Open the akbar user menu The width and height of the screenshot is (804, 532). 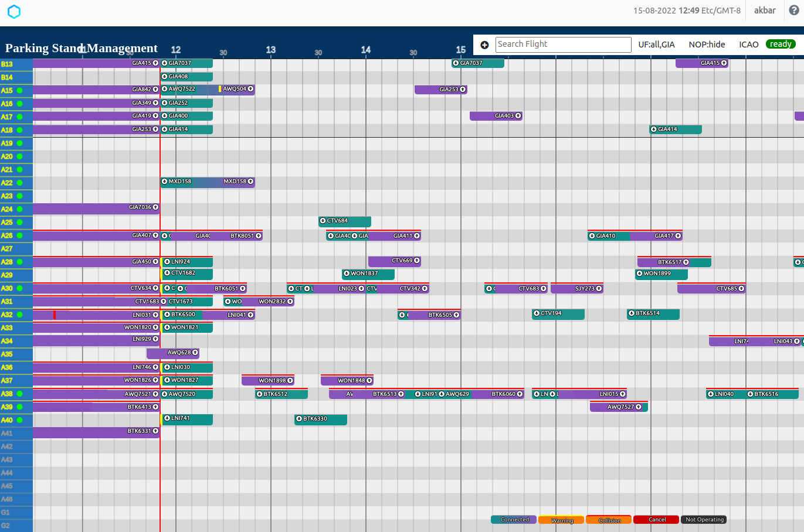[765, 11]
